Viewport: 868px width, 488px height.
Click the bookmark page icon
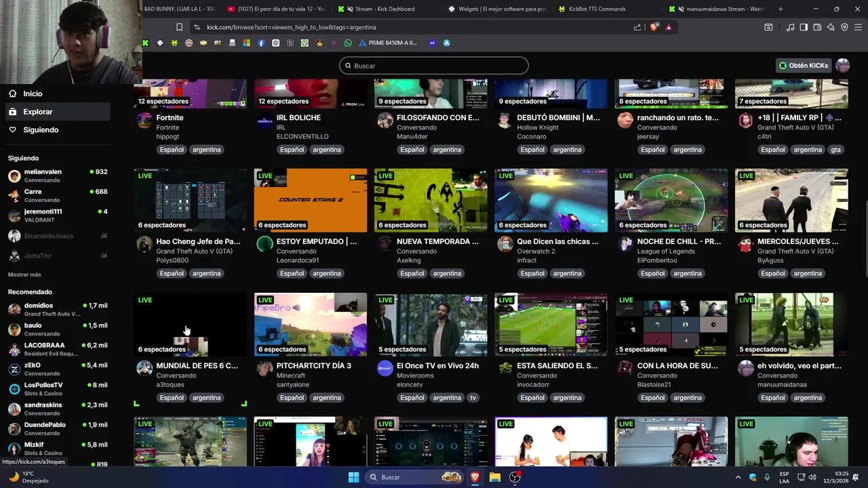point(179,27)
